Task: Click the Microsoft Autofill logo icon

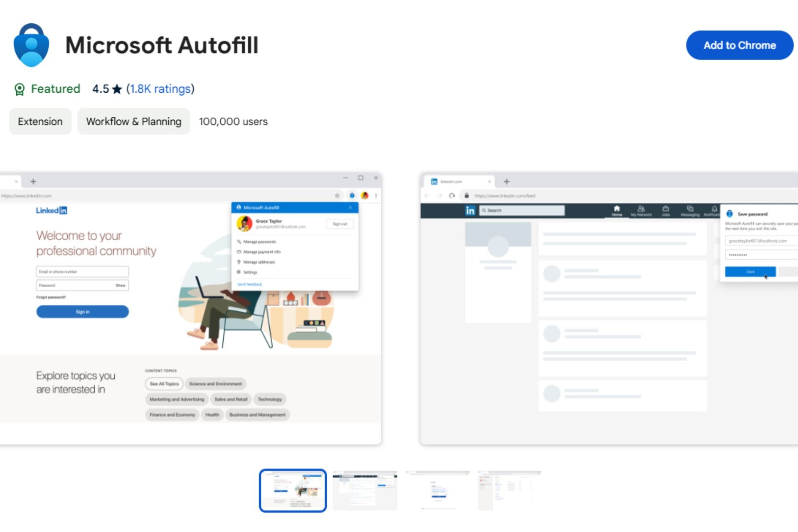Action: [x=31, y=45]
